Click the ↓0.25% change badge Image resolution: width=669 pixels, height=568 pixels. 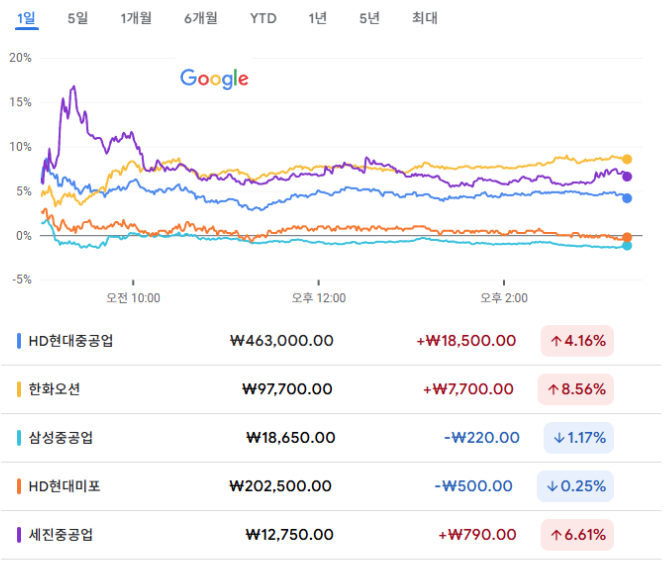tap(576, 486)
